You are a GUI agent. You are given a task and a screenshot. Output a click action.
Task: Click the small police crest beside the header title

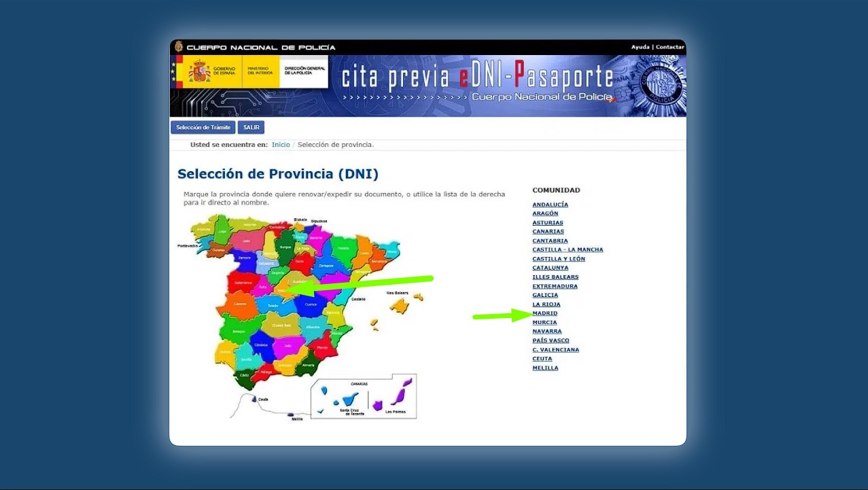point(179,47)
